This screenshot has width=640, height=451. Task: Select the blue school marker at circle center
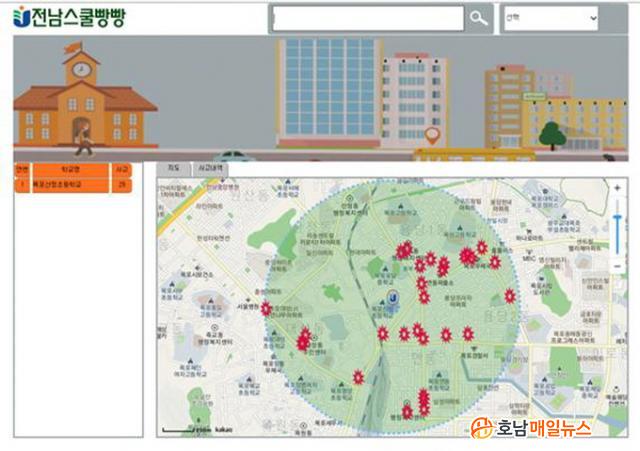(394, 297)
